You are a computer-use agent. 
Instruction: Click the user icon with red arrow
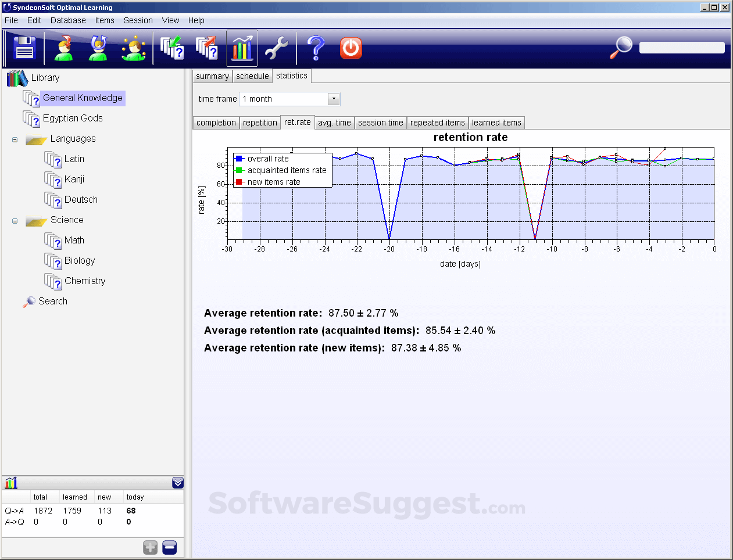point(64,48)
